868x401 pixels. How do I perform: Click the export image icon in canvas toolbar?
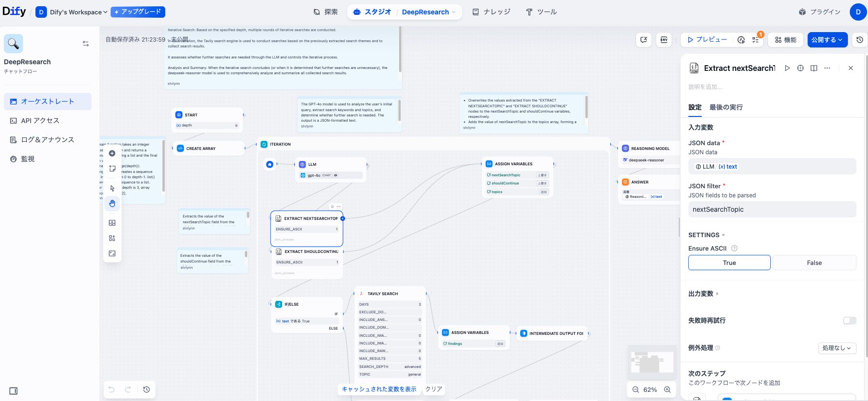point(112,223)
